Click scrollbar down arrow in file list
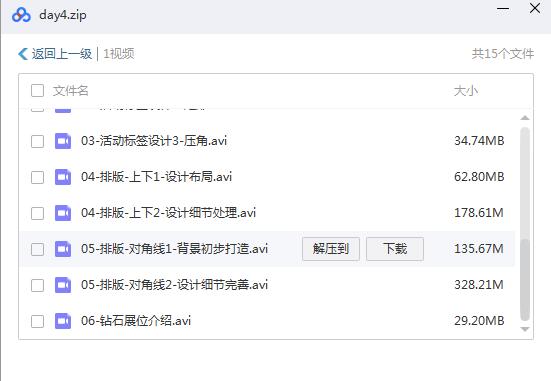Viewport: 551px width, 381px height. [525, 329]
